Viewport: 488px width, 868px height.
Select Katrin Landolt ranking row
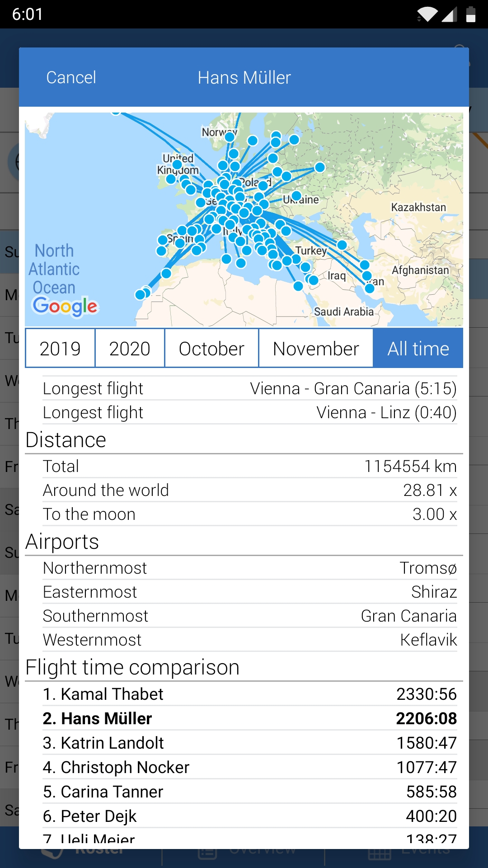click(250, 743)
